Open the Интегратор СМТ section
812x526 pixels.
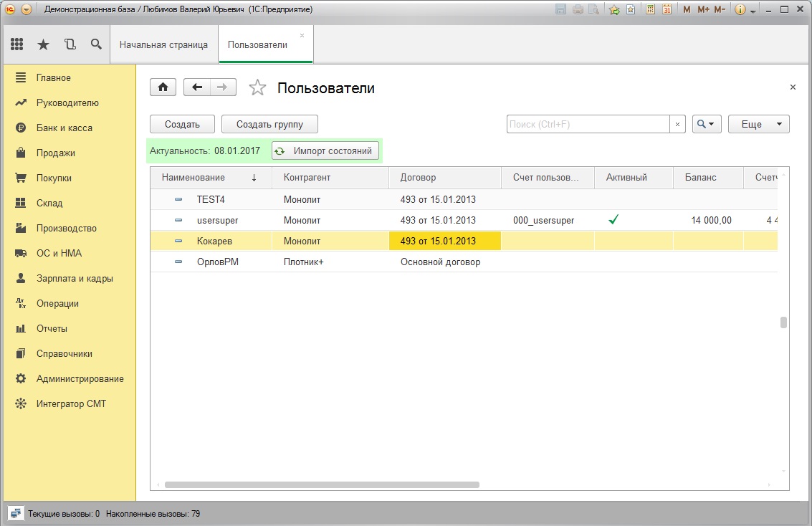(x=71, y=404)
